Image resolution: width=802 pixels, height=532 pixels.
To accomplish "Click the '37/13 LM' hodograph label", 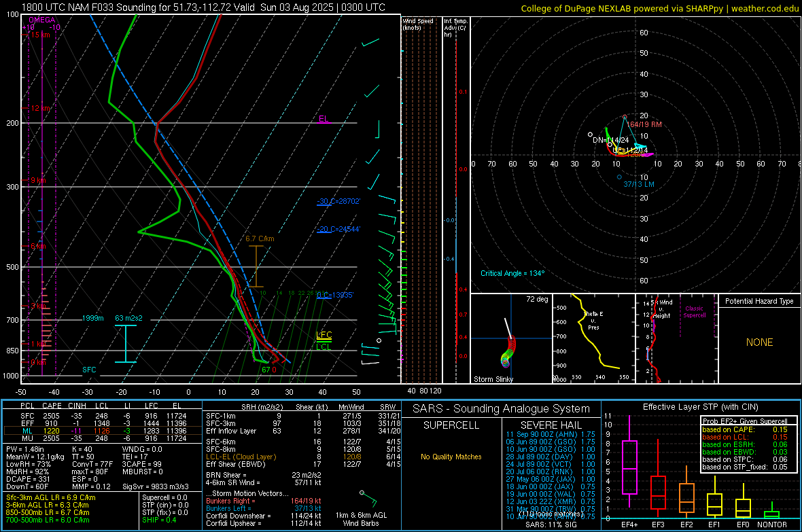I will pyautogui.click(x=639, y=184).
